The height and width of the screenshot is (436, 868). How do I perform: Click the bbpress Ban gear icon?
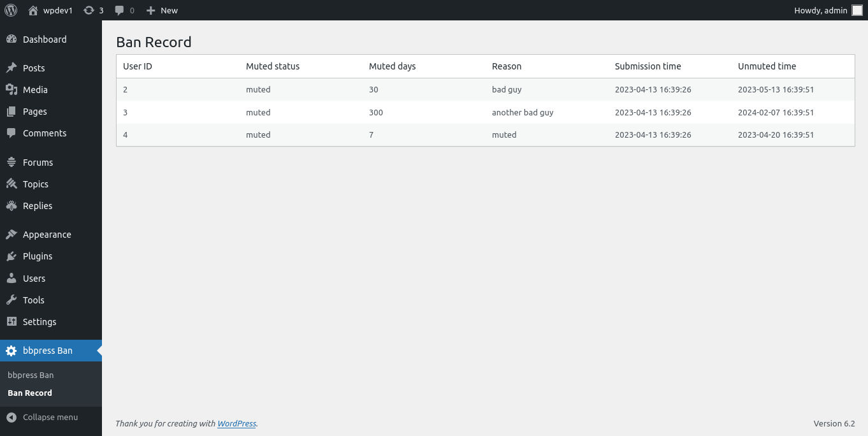click(x=11, y=351)
